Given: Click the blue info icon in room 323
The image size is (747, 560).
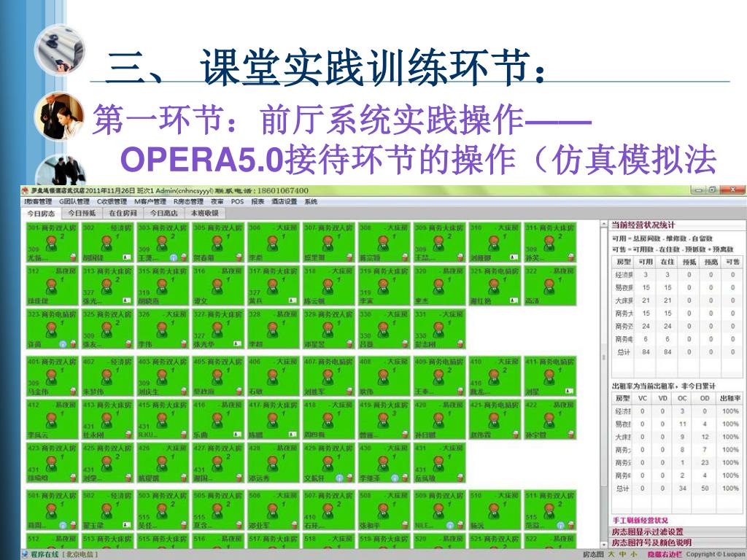Looking at the screenshot, I should [63, 344].
